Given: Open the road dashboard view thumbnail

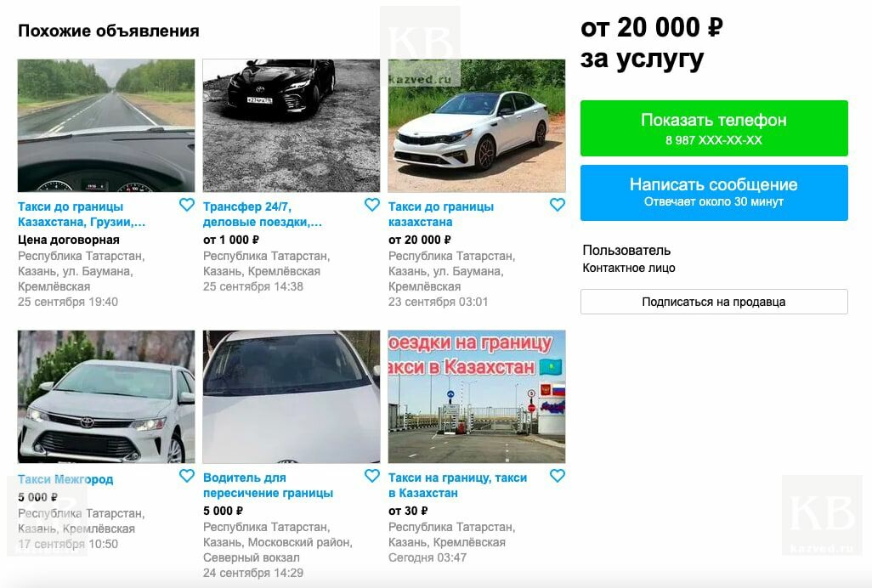Looking at the screenshot, I should (106, 126).
